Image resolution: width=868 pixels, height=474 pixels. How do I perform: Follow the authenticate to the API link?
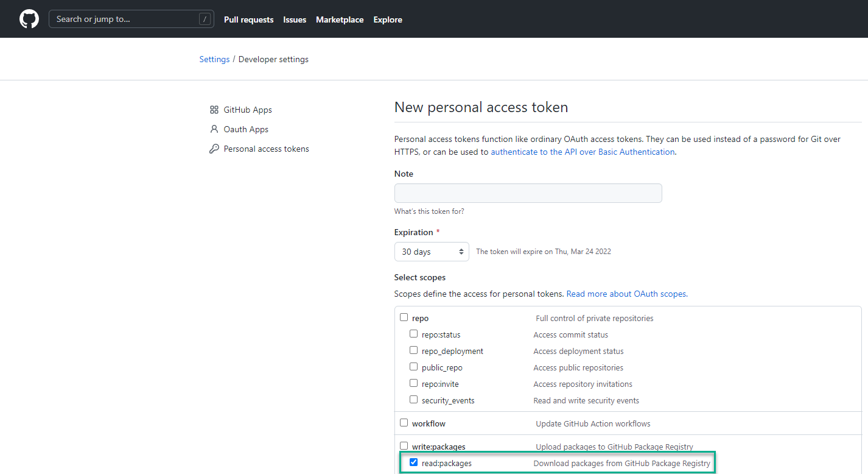click(x=583, y=152)
